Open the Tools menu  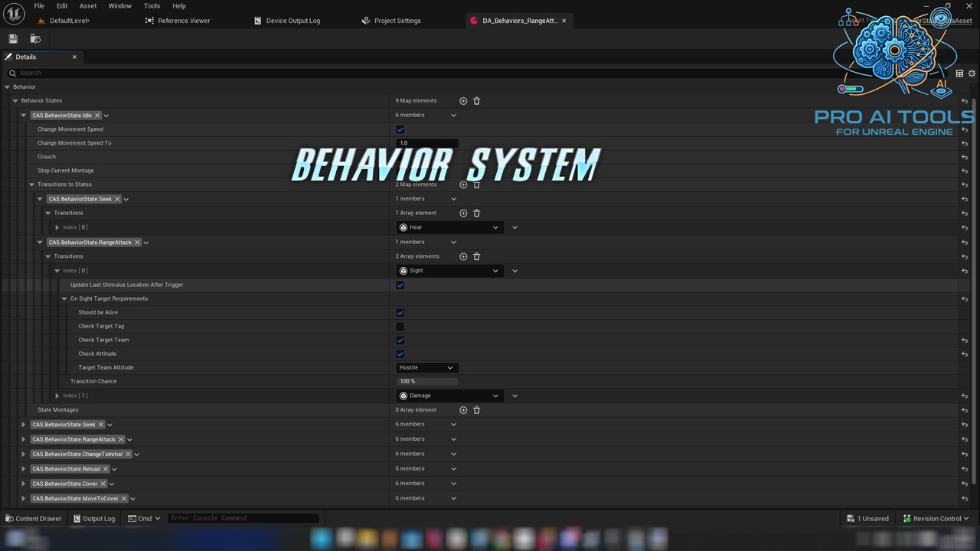point(152,6)
